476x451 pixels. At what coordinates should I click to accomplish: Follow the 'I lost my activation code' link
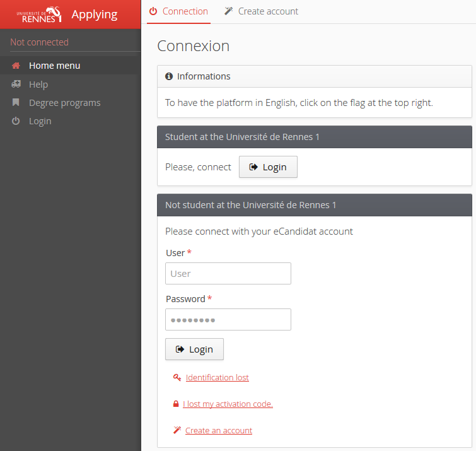tap(228, 404)
